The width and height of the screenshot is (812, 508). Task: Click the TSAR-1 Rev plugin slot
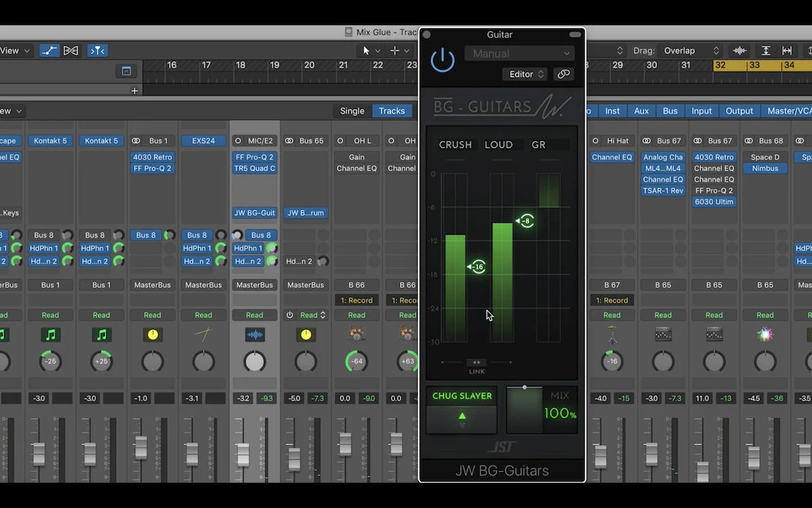[663, 191]
